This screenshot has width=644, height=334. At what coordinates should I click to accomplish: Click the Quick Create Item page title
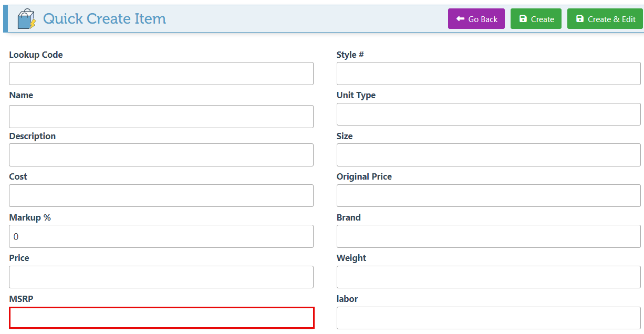click(x=104, y=19)
